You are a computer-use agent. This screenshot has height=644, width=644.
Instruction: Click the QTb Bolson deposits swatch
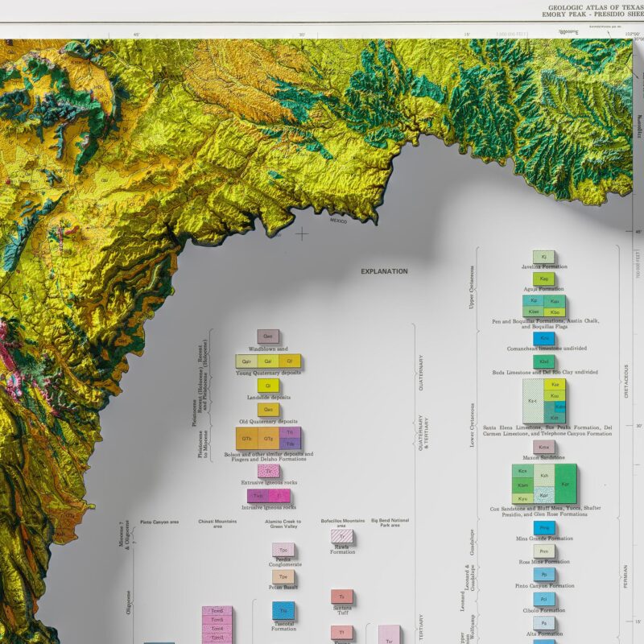click(x=247, y=438)
